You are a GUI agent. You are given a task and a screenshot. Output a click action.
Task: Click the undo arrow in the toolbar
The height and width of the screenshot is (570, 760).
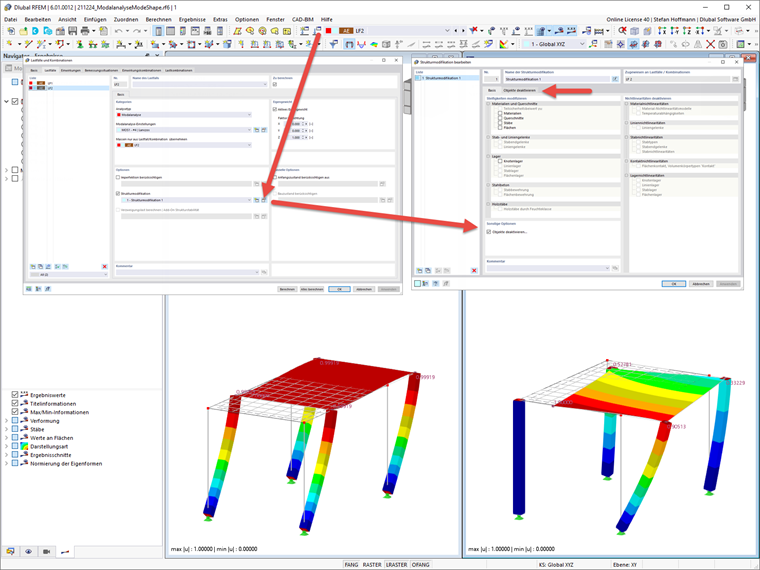pyautogui.click(x=118, y=31)
